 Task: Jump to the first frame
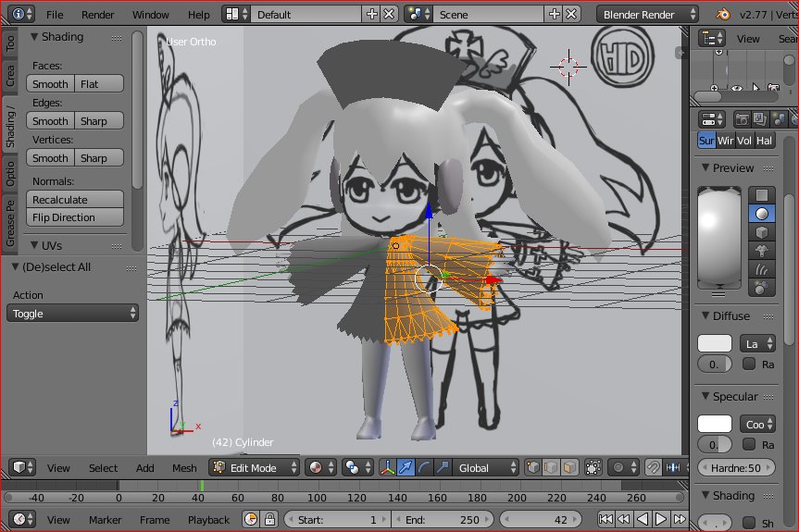click(x=605, y=519)
